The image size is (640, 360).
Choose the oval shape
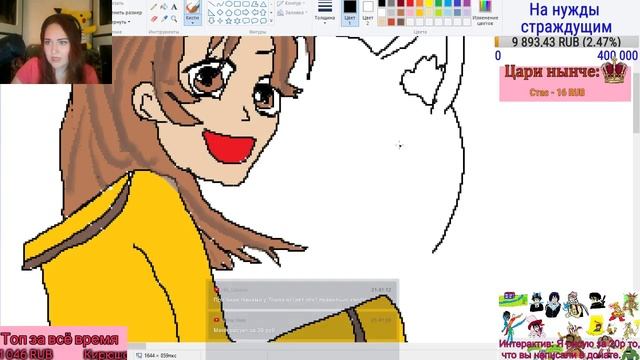click(229, 4)
